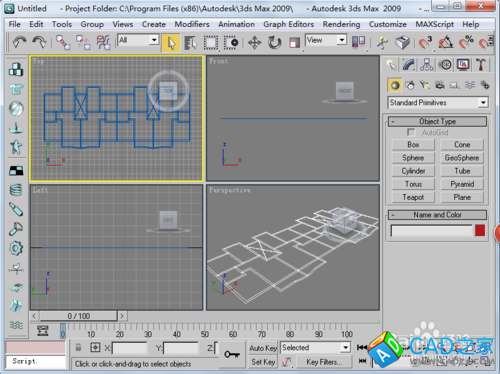Choose Rectangular Selection Region tool
Image resolution: width=500 pixels, height=374 pixels.
[x=211, y=43]
